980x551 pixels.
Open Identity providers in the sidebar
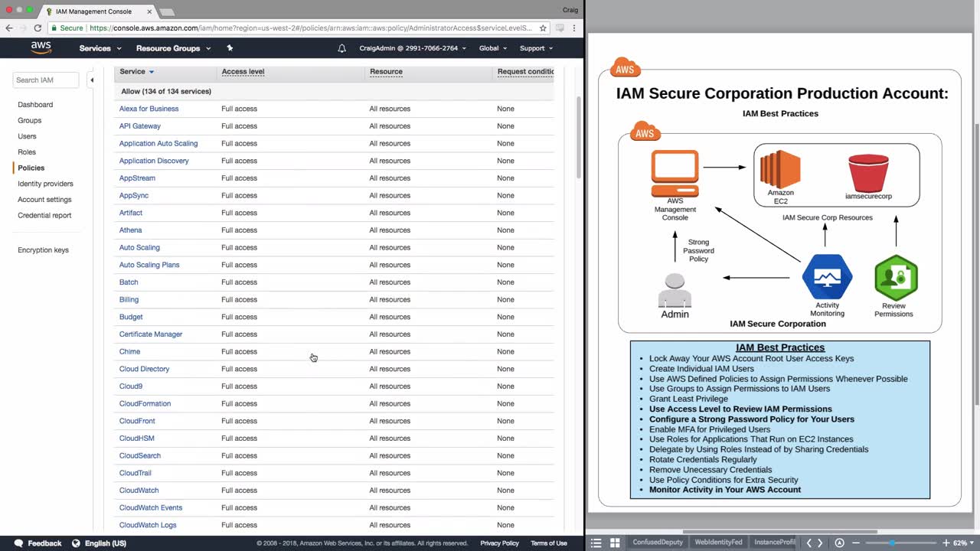46,184
